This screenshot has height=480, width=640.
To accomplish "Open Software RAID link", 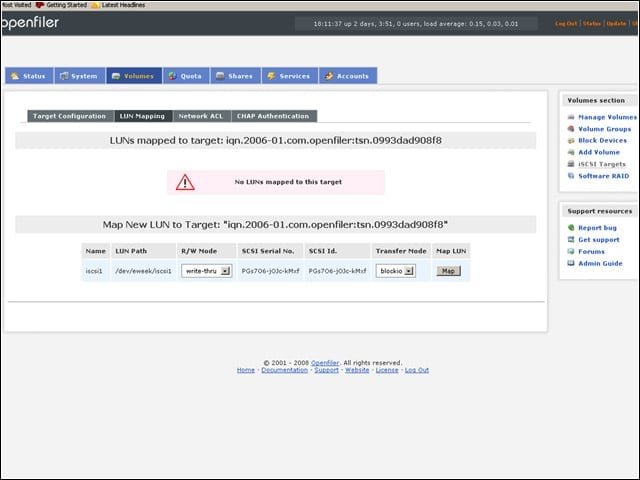I will 604,176.
